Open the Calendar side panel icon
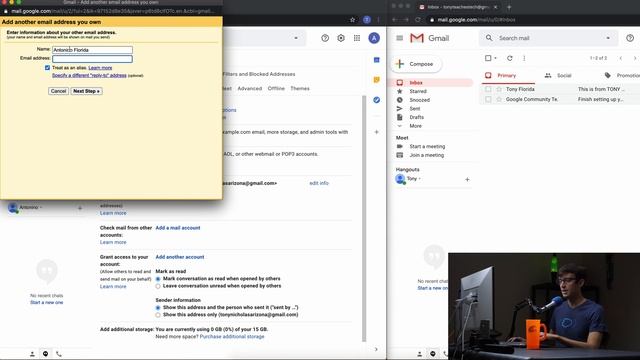The image size is (640, 360). coord(376,60)
